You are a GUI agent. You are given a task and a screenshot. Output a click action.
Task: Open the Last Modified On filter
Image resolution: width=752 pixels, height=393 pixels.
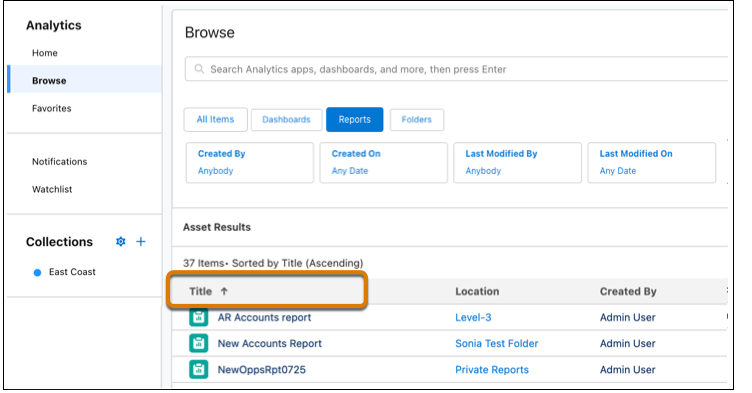tap(651, 162)
